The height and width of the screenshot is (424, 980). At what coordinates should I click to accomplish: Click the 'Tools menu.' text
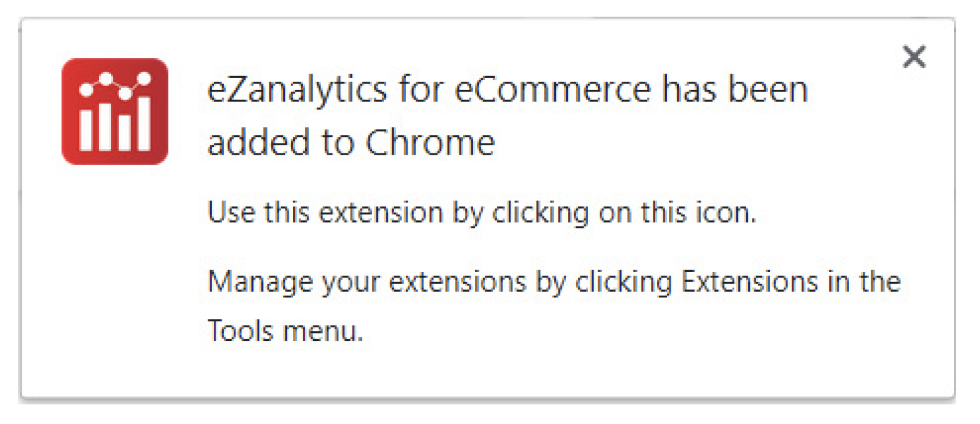click(286, 331)
